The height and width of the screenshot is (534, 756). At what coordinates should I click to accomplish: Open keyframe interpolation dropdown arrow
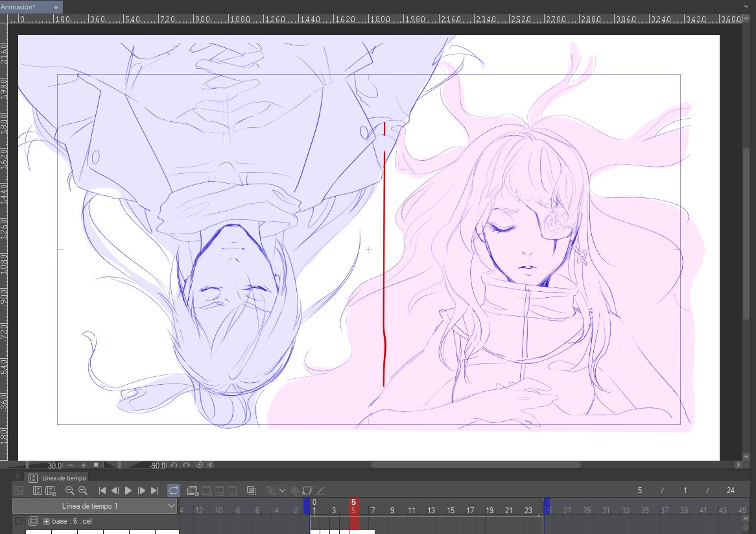point(283,491)
